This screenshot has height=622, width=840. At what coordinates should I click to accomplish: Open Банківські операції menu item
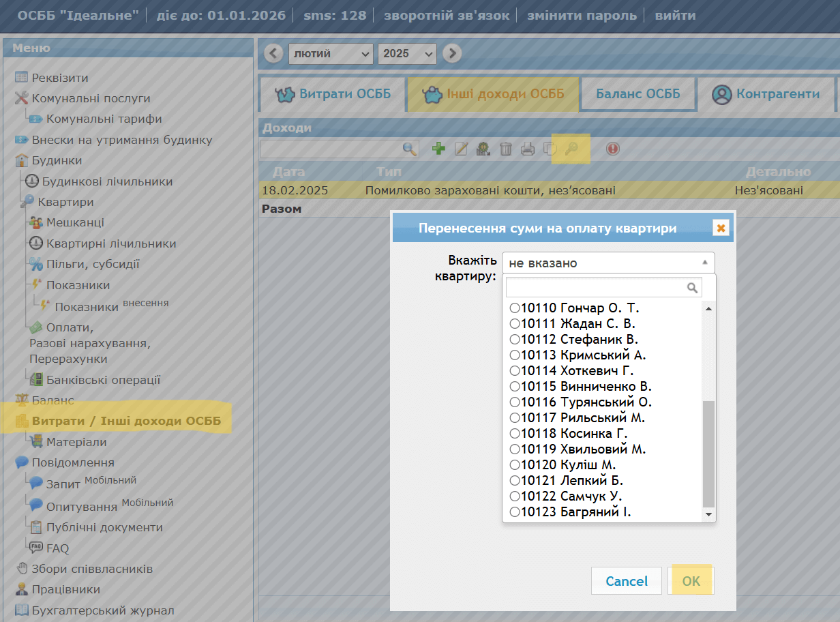(x=103, y=380)
